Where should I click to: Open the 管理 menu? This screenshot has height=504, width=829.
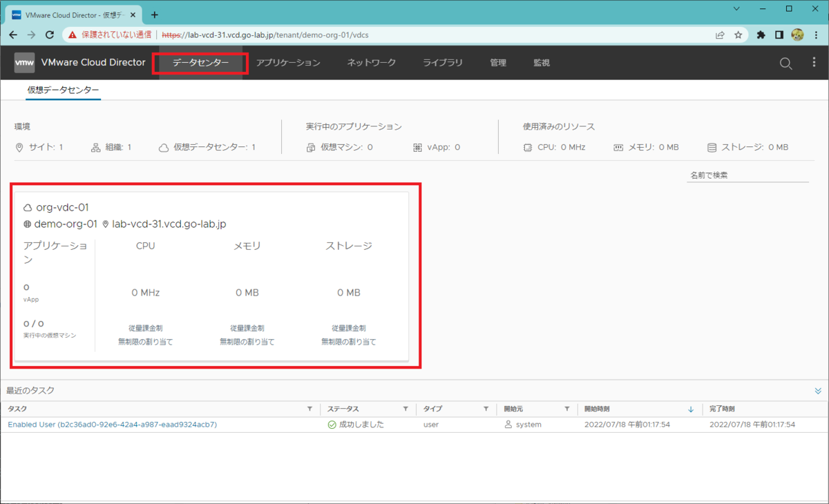pos(498,63)
